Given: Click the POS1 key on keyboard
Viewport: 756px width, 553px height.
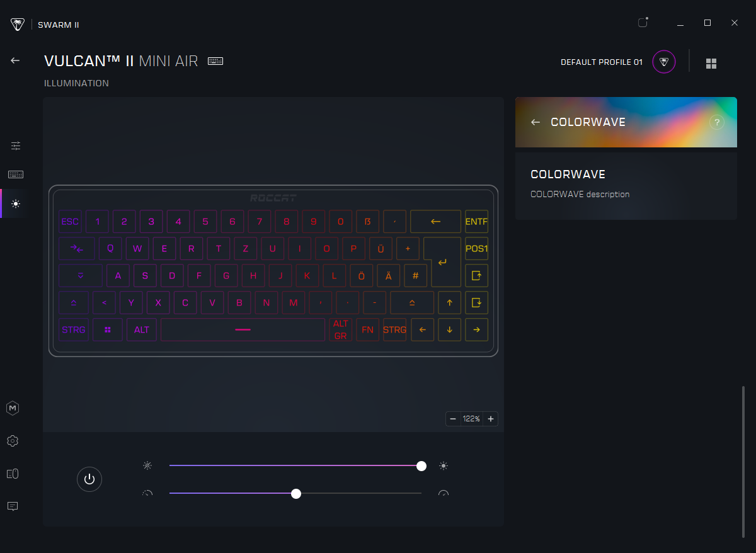Looking at the screenshot, I should (476, 249).
